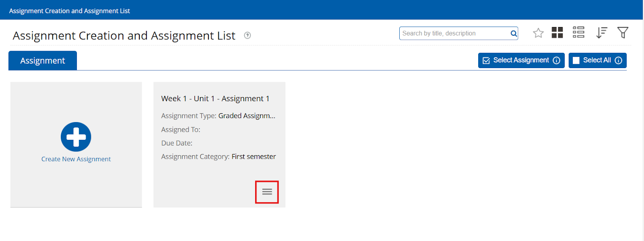Open Week 1 - Unit 1 - Assignment 1

(x=215, y=99)
